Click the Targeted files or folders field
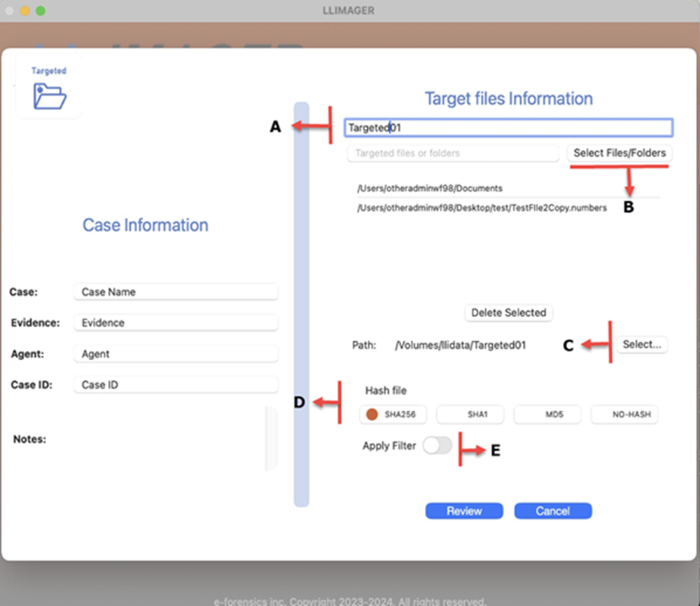This screenshot has width=700, height=606. (x=455, y=153)
